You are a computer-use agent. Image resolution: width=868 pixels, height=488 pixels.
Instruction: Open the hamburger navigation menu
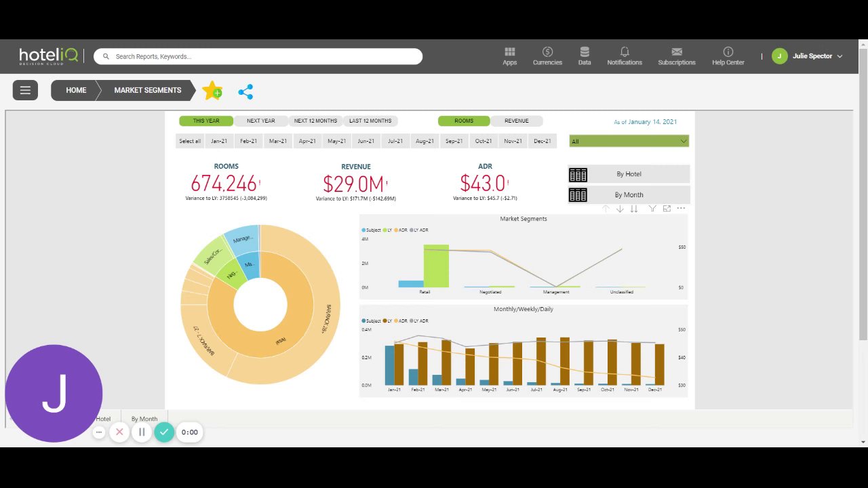25,90
